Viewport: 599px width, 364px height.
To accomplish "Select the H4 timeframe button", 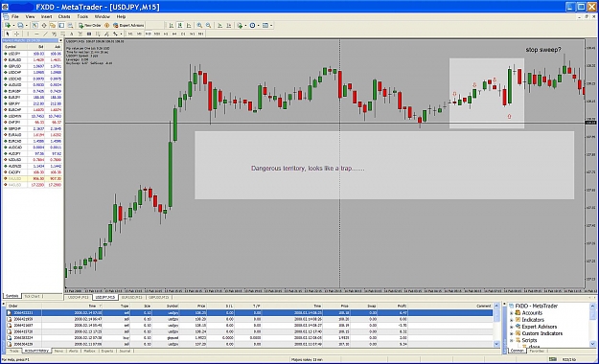I will (174, 34).
